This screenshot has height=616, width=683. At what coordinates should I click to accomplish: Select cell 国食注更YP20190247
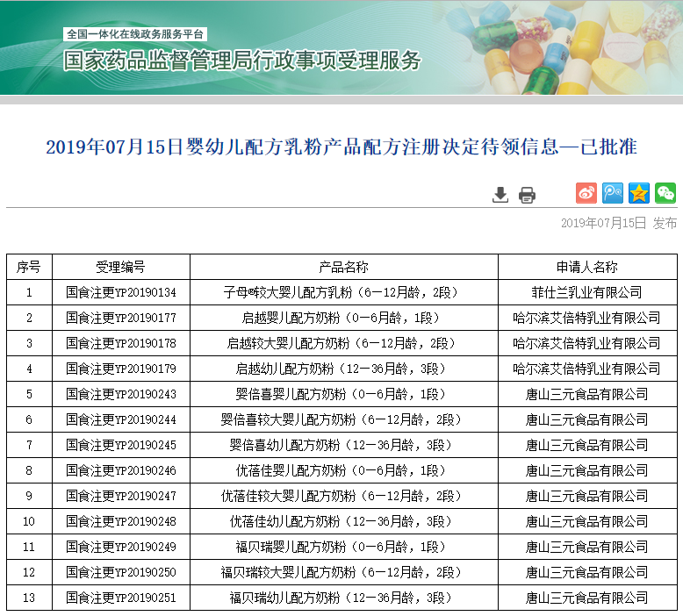click(x=121, y=496)
